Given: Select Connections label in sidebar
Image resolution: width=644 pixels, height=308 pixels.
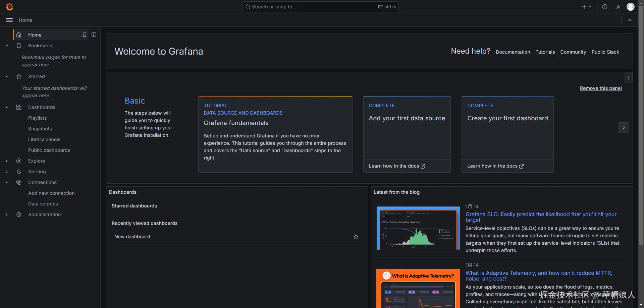Looking at the screenshot, I should click(42, 182).
